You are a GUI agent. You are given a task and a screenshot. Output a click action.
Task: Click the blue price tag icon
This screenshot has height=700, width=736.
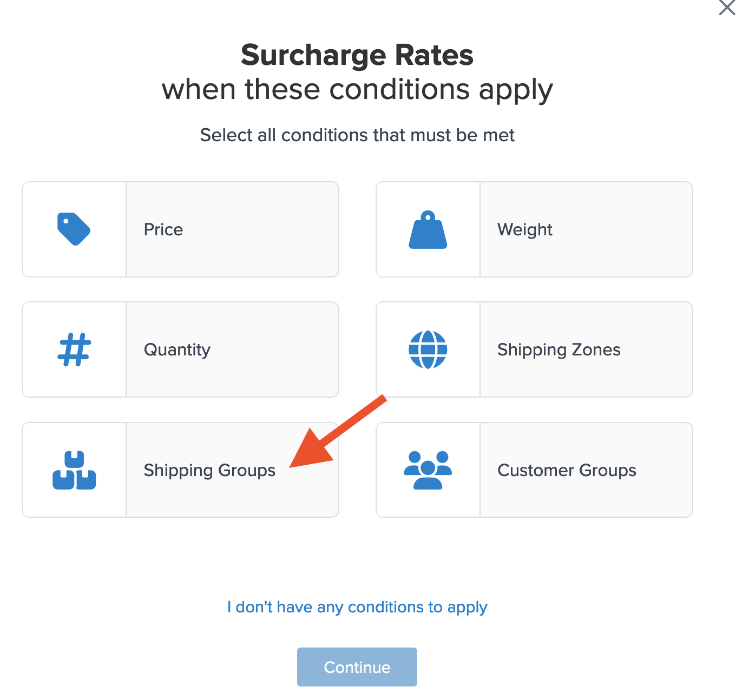point(74,229)
